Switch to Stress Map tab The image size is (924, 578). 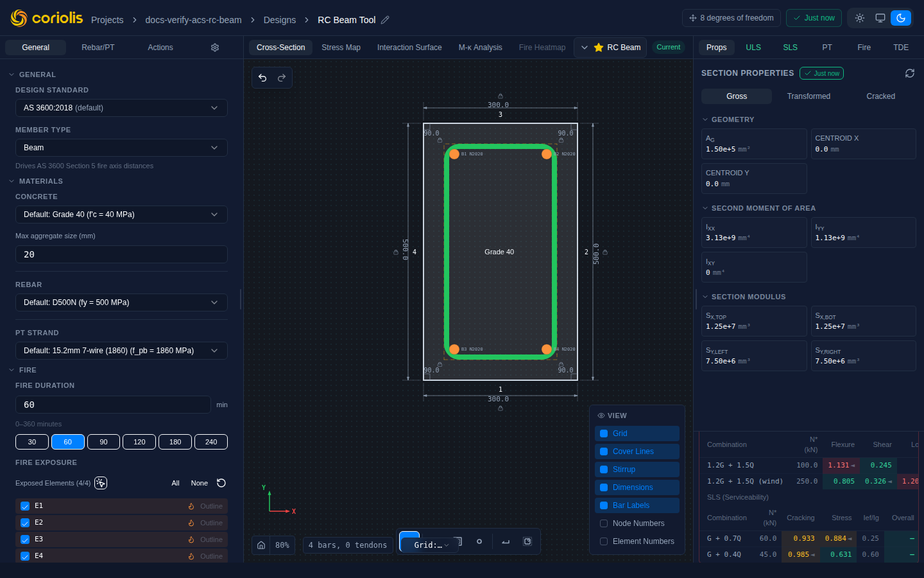point(341,48)
